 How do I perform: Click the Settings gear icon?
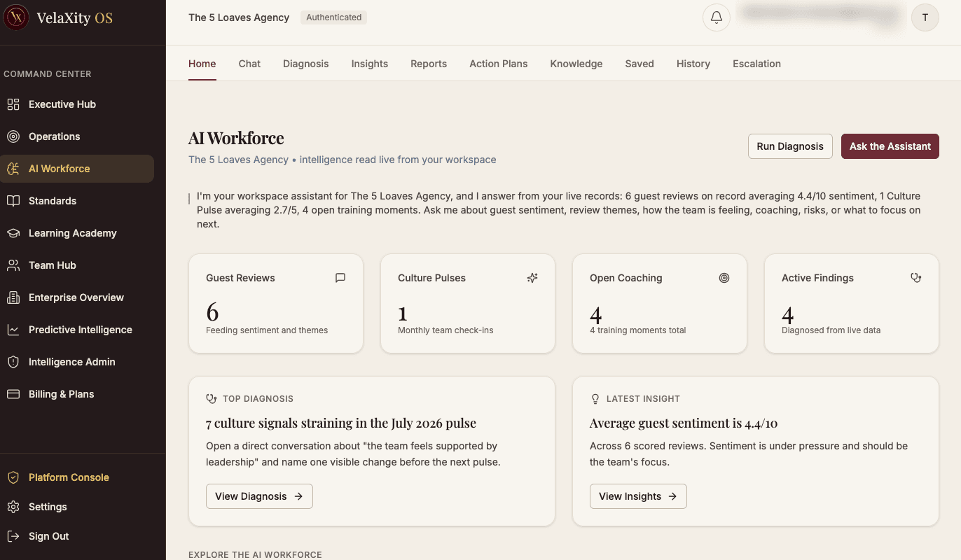(x=13, y=507)
